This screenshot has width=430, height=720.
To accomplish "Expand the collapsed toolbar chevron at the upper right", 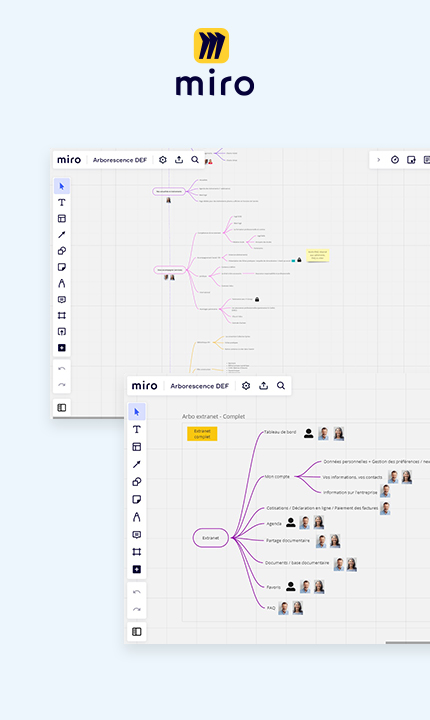I will tap(379, 160).
